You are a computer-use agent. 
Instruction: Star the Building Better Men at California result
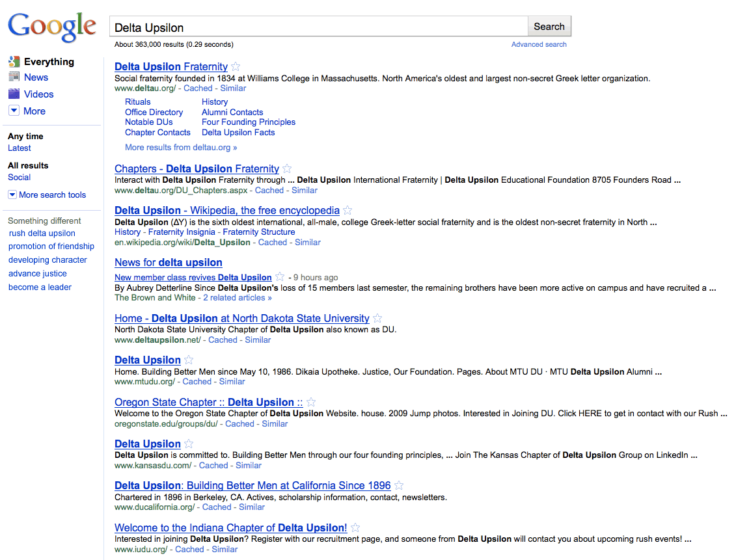click(x=399, y=485)
